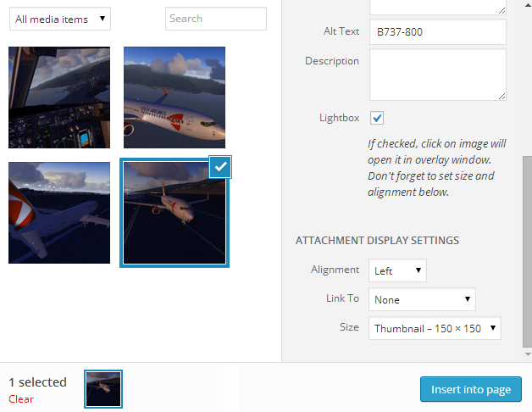Click the scrollbar down arrow
The width and height of the screenshot is (532, 412).
click(x=528, y=354)
